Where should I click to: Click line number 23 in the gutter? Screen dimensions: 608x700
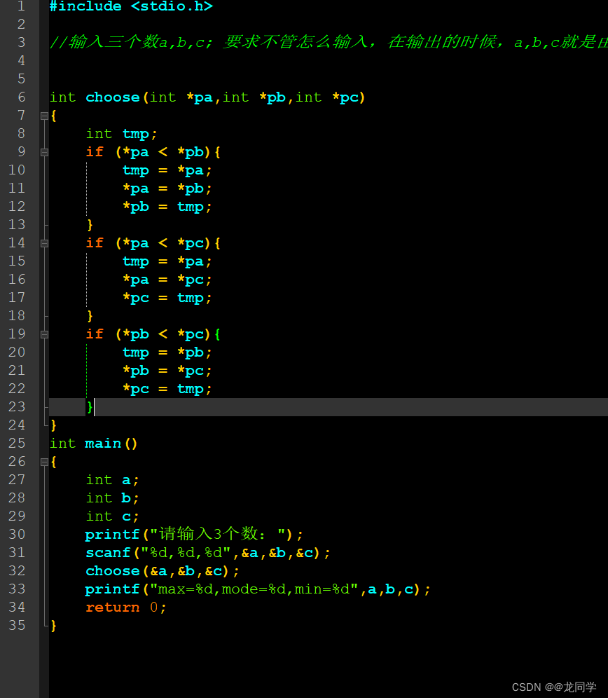(x=17, y=407)
